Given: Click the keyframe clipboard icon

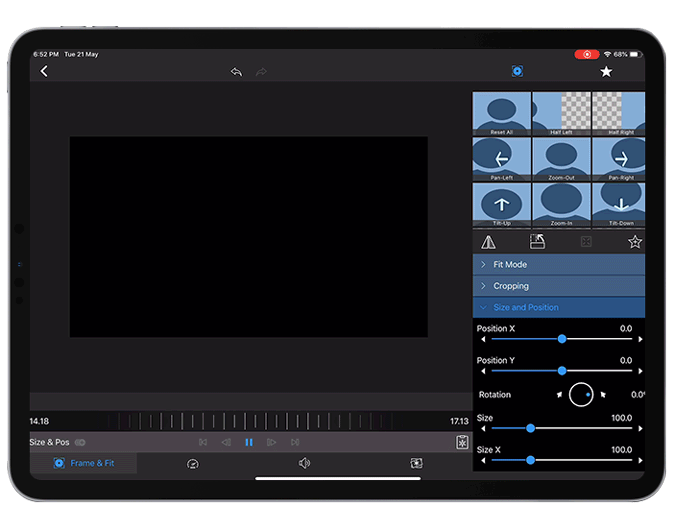Looking at the screenshot, I should [462, 442].
